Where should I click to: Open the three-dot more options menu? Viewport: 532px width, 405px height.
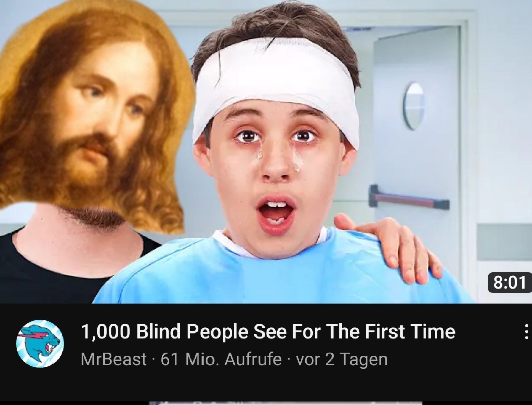coord(526,332)
